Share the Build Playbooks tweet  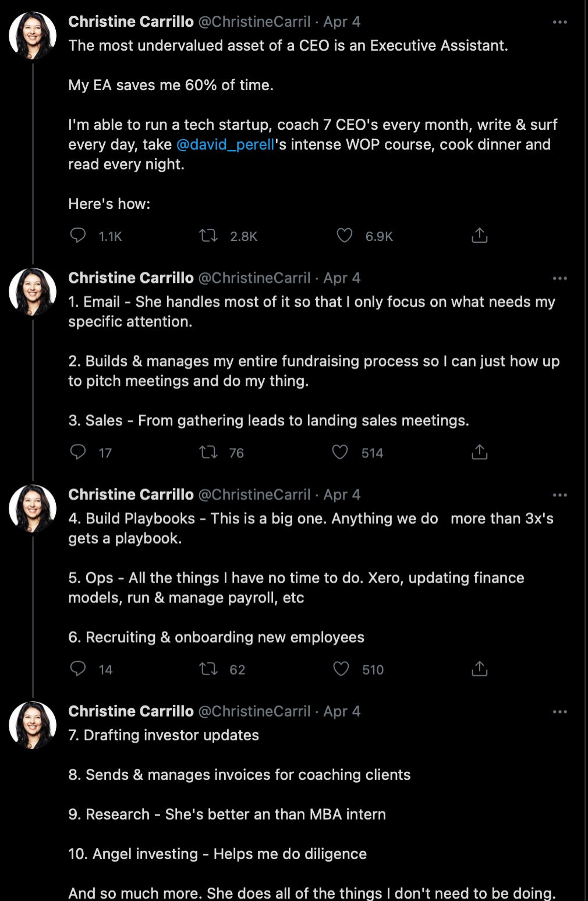point(479,669)
